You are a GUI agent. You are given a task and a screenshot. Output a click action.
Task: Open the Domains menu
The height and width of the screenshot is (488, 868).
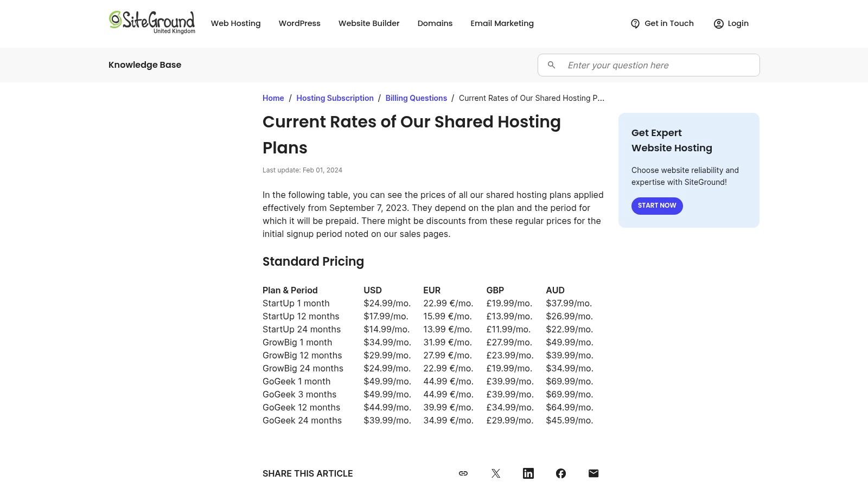coord(435,23)
